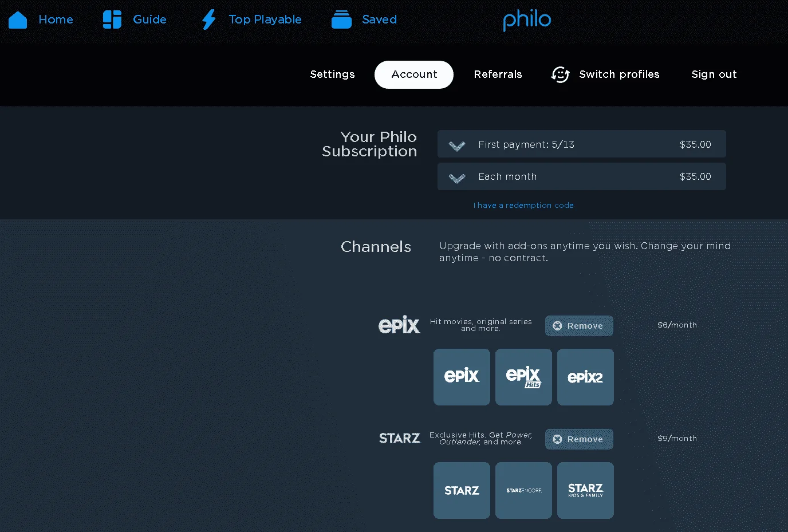Image resolution: width=788 pixels, height=532 pixels.
Task: Click Your Philo Subscription heading
Action: tap(369, 144)
